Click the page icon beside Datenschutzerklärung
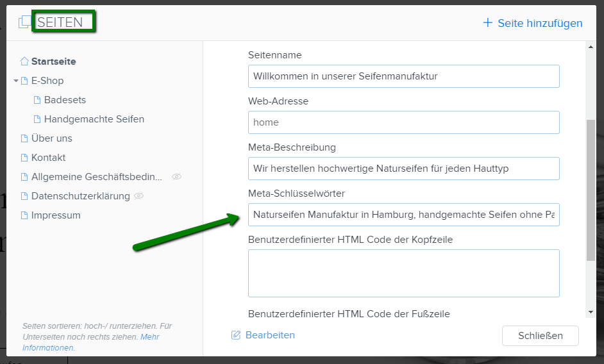 tap(24, 196)
